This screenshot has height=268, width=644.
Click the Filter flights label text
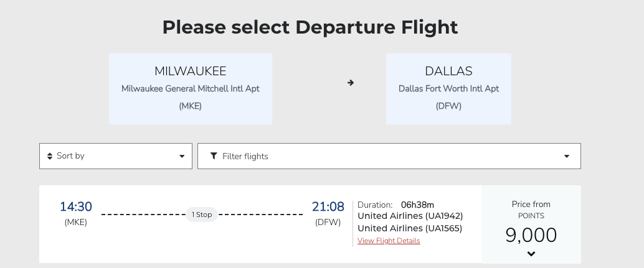click(x=245, y=156)
